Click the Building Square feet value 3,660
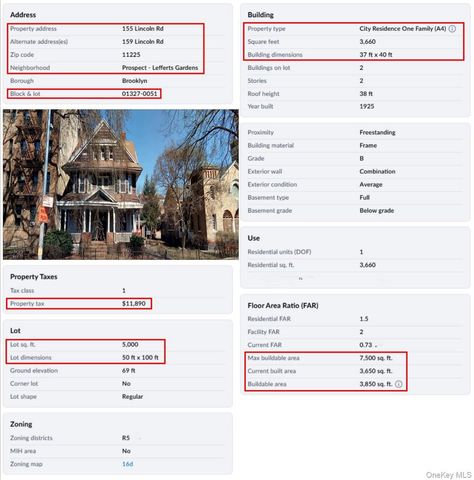 (x=367, y=42)
